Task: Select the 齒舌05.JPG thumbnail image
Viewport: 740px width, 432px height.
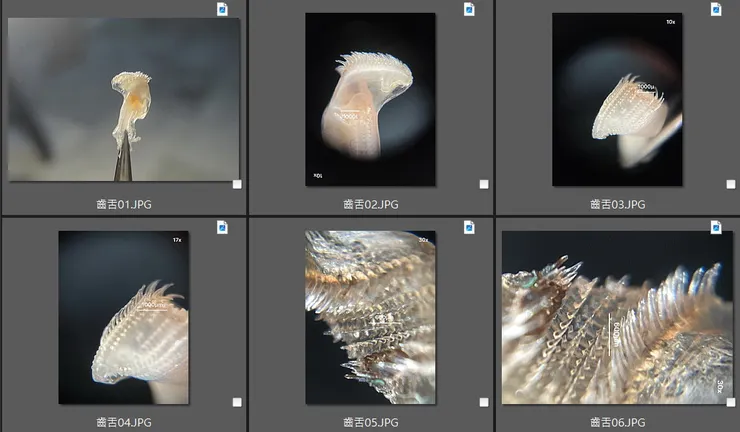Action: tap(370, 317)
